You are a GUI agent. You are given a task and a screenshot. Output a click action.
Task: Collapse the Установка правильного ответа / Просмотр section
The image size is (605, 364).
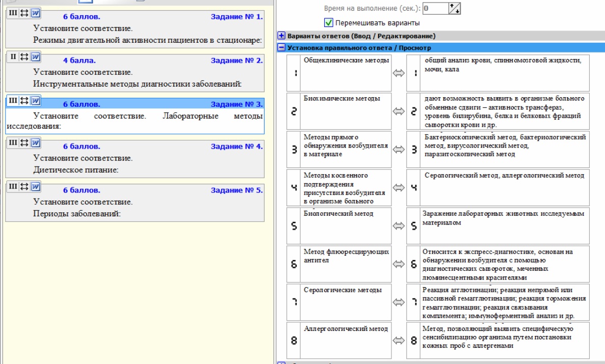[281, 48]
